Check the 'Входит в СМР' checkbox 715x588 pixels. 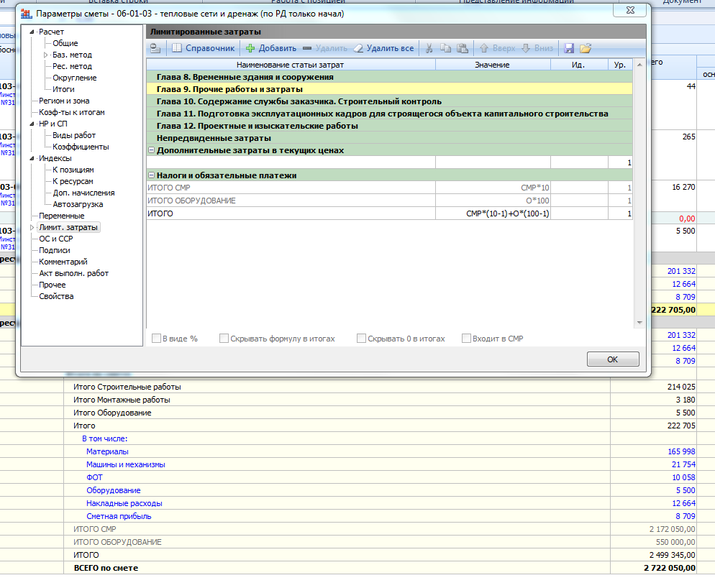(466, 339)
